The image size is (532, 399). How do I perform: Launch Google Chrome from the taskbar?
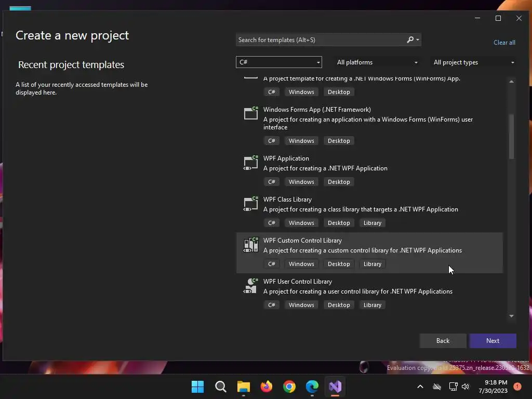[x=289, y=387]
